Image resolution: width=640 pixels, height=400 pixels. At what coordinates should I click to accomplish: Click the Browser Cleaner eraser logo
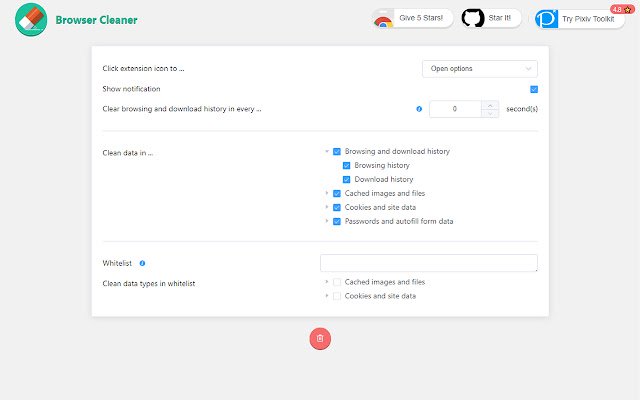(x=31, y=20)
